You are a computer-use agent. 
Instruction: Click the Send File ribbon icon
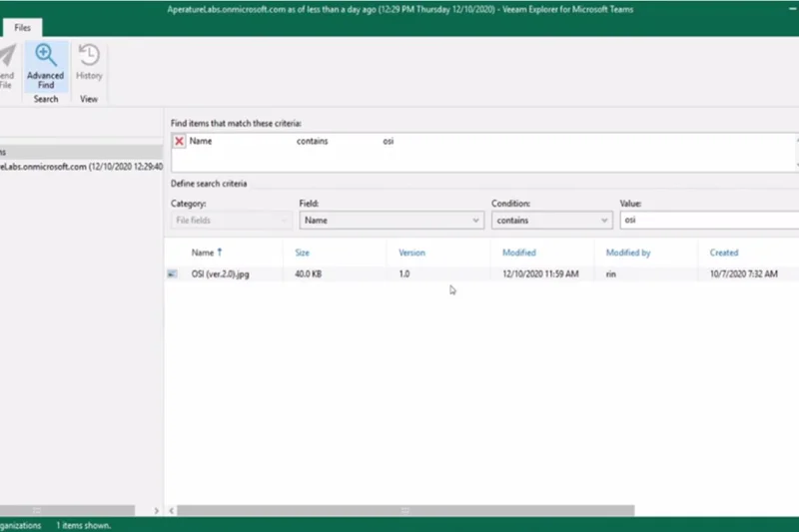point(7,67)
